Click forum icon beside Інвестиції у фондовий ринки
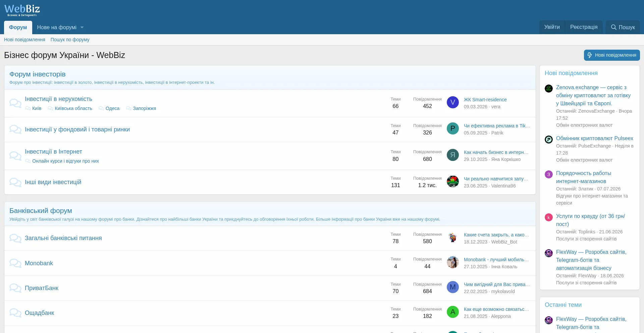 click(x=15, y=129)
